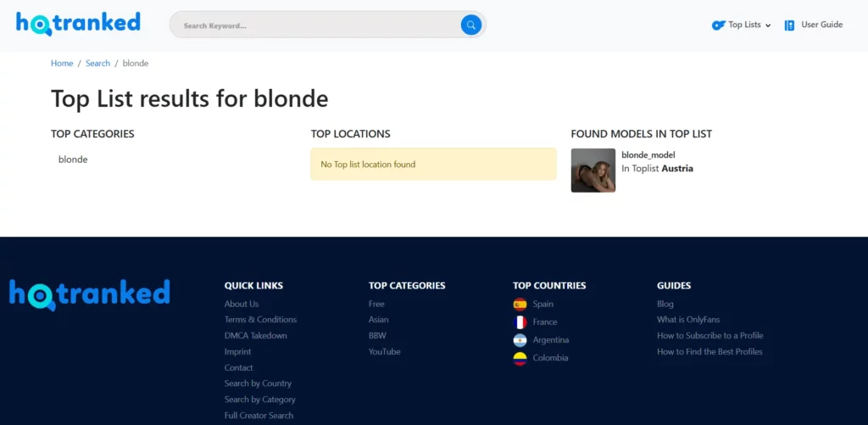Open the blonde_model profile thumbnail
This screenshot has width=868, height=425.
point(593,171)
